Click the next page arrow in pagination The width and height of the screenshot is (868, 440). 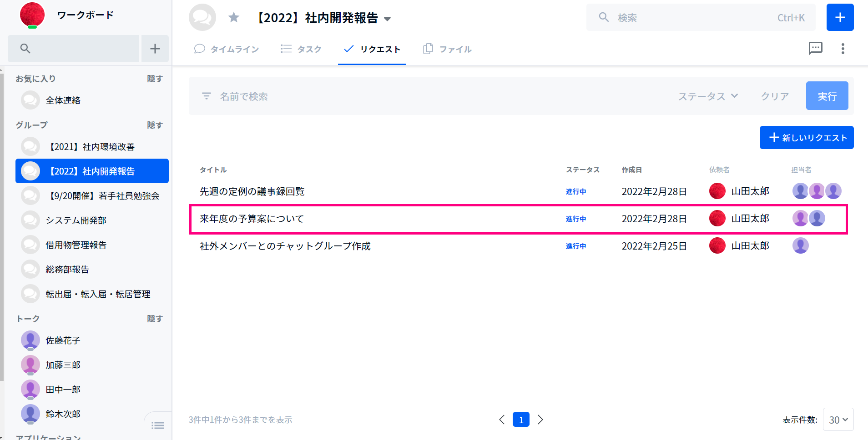coord(540,420)
